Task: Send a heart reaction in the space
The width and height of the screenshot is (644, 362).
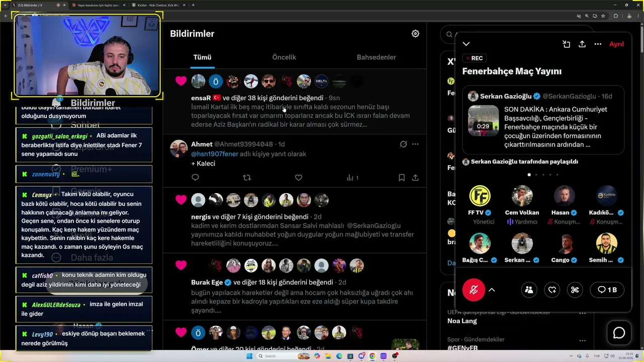Action: coord(552,290)
